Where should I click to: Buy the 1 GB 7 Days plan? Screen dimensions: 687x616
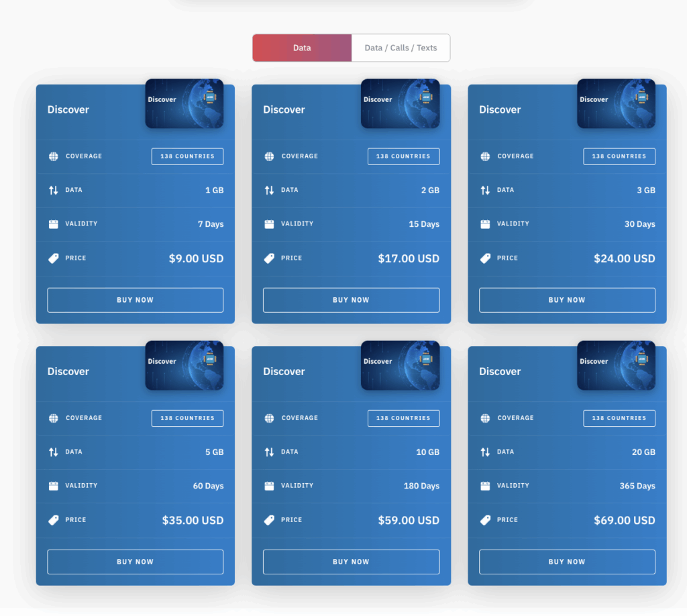[x=135, y=300]
